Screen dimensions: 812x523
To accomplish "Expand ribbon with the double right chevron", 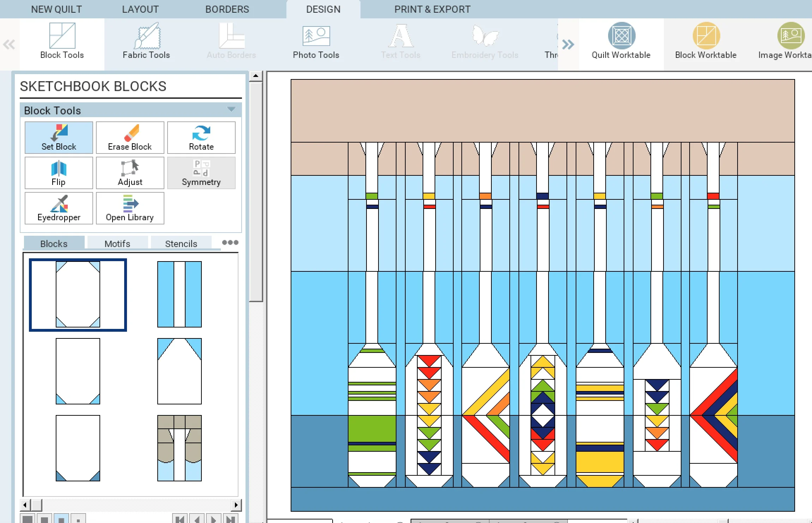I will coord(568,44).
